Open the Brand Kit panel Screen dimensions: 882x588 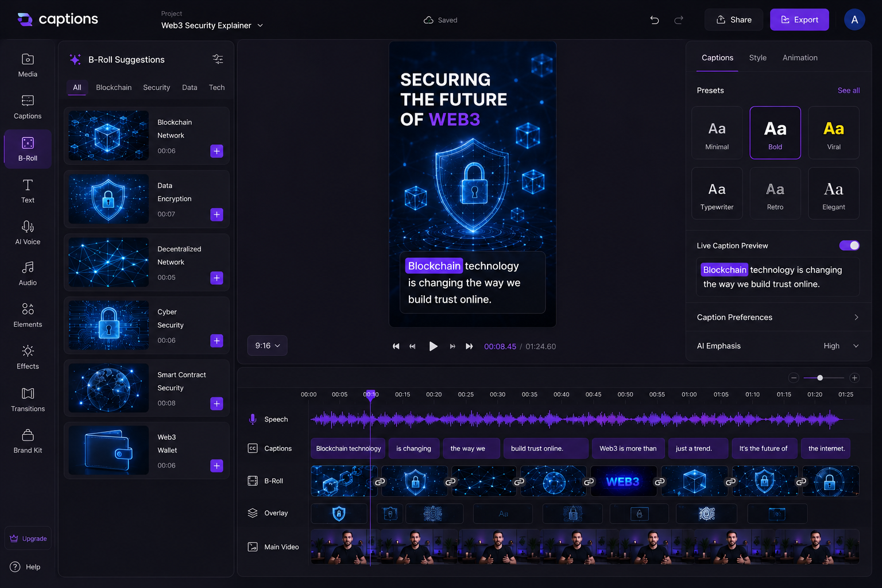(28, 442)
